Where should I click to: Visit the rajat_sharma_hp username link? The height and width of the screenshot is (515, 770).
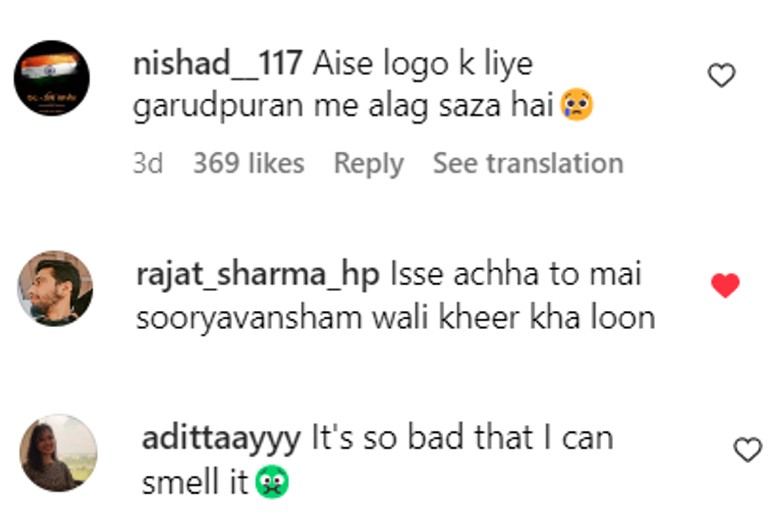[x=258, y=274]
